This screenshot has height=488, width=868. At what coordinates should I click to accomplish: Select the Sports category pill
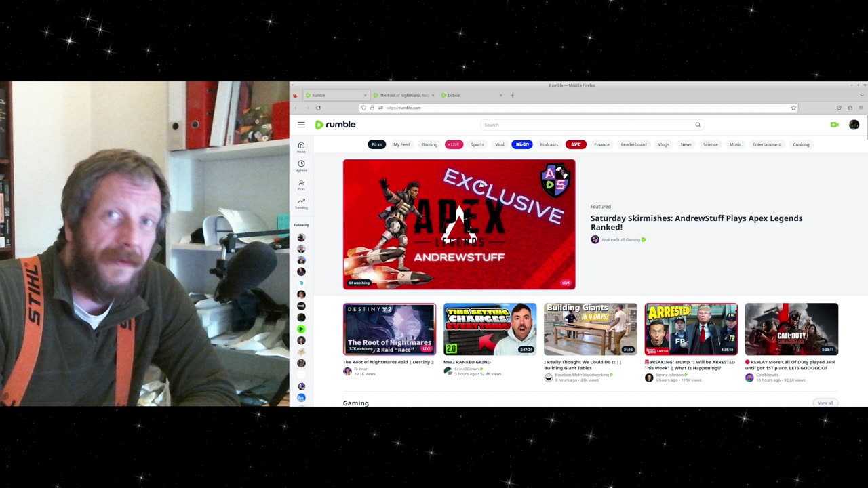[477, 144]
